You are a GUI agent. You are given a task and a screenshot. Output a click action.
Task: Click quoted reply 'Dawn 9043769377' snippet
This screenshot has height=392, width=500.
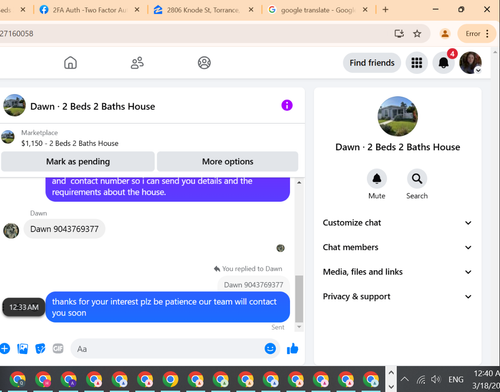(253, 284)
